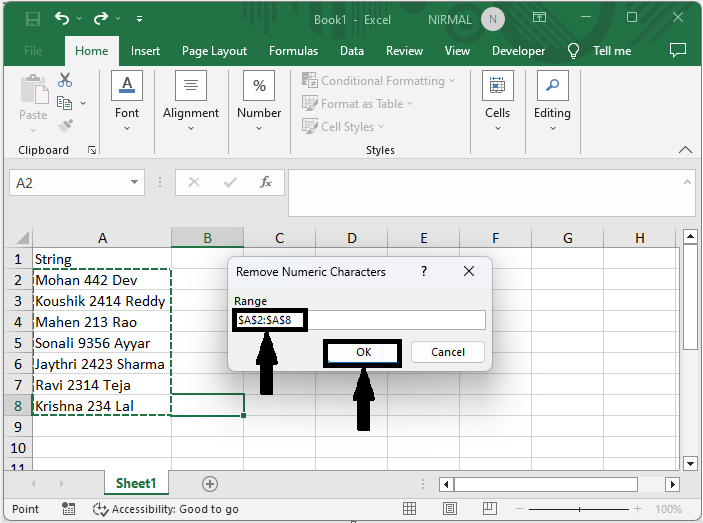Expand the Name Box dropdown arrow

(135, 183)
